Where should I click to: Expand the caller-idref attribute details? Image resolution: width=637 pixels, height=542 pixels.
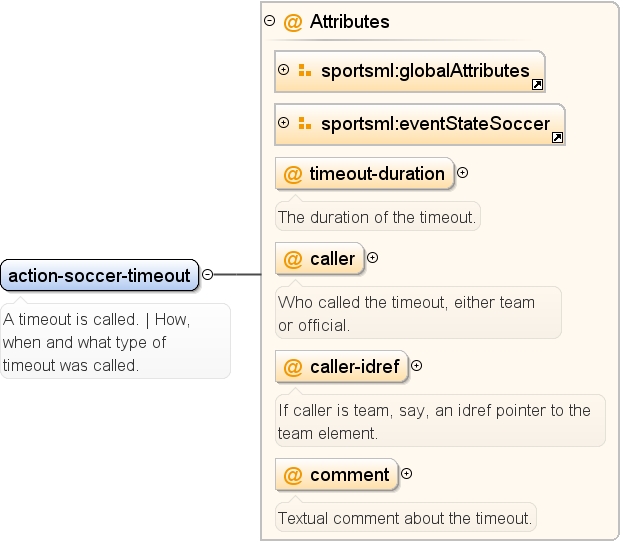[x=416, y=366]
